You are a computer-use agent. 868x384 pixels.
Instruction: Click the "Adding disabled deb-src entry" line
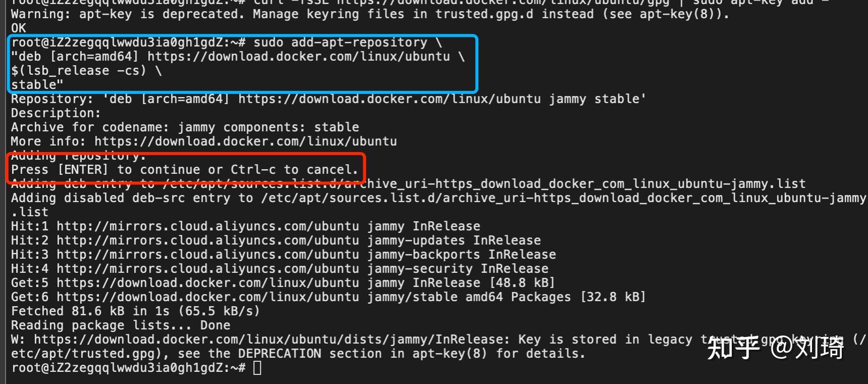[438, 198]
